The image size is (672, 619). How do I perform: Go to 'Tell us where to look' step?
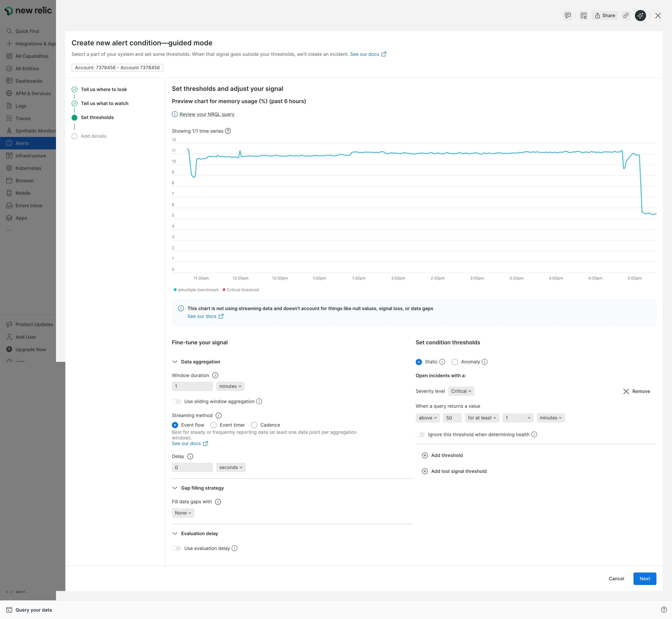104,89
